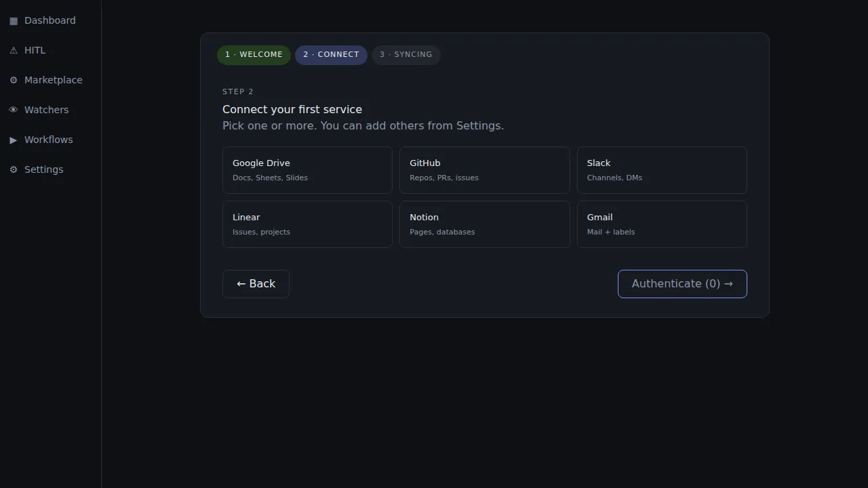This screenshot has height=488, width=868.
Task: Click the Back button
Action: (256, 284)
